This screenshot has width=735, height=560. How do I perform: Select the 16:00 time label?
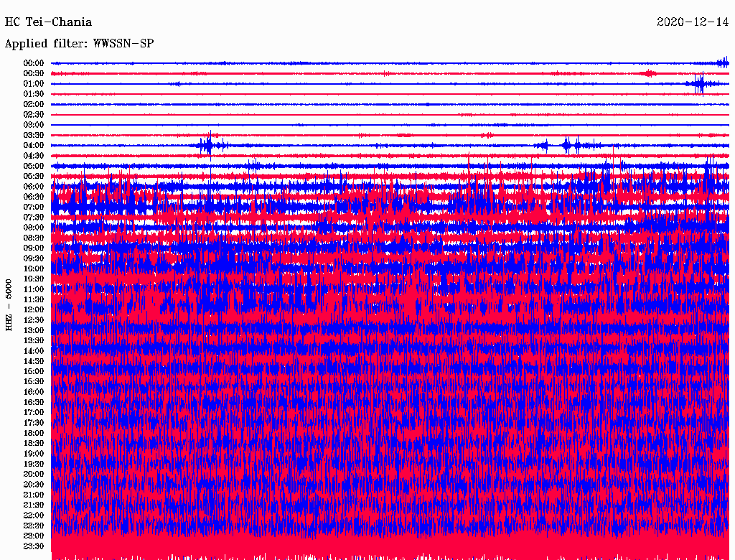pos(34,392)
